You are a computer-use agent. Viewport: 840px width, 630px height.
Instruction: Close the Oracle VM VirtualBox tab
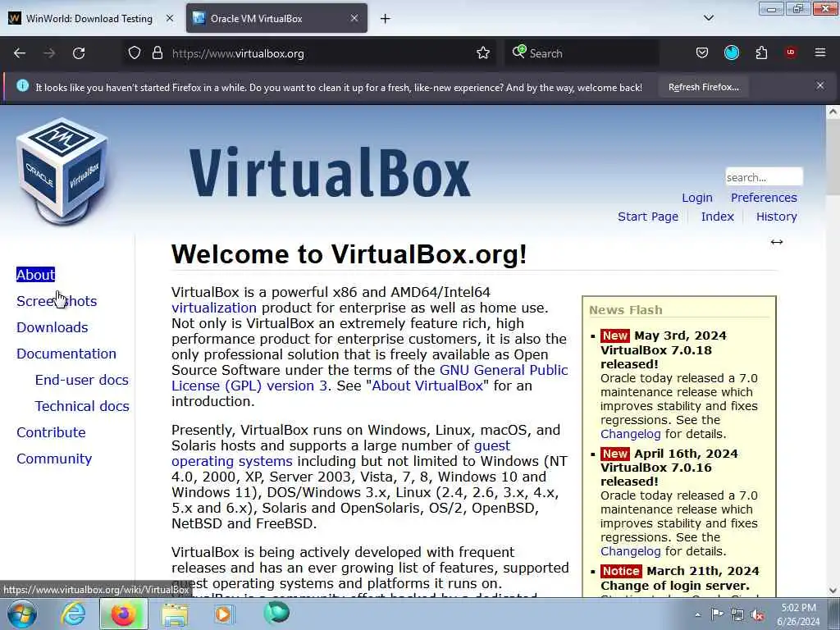click(x=354, y=18)
